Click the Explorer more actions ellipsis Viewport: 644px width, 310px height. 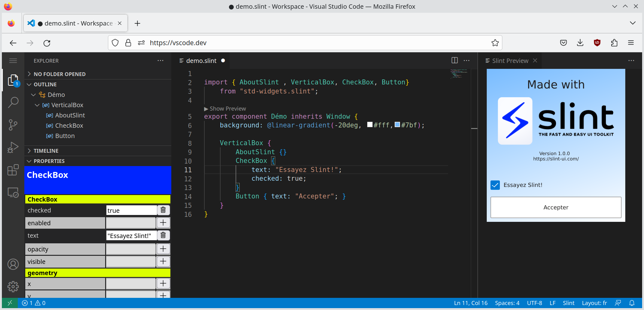160,60
